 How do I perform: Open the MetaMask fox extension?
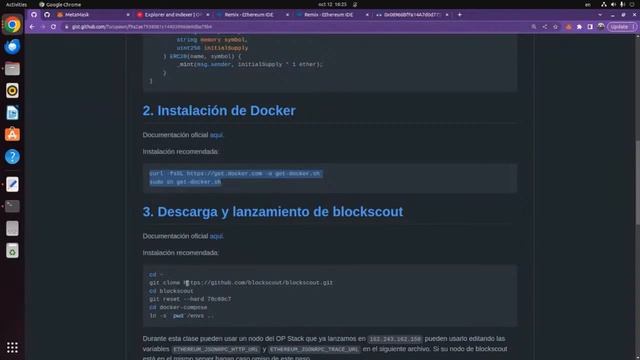pyautogui.click(x=569, y=27)
